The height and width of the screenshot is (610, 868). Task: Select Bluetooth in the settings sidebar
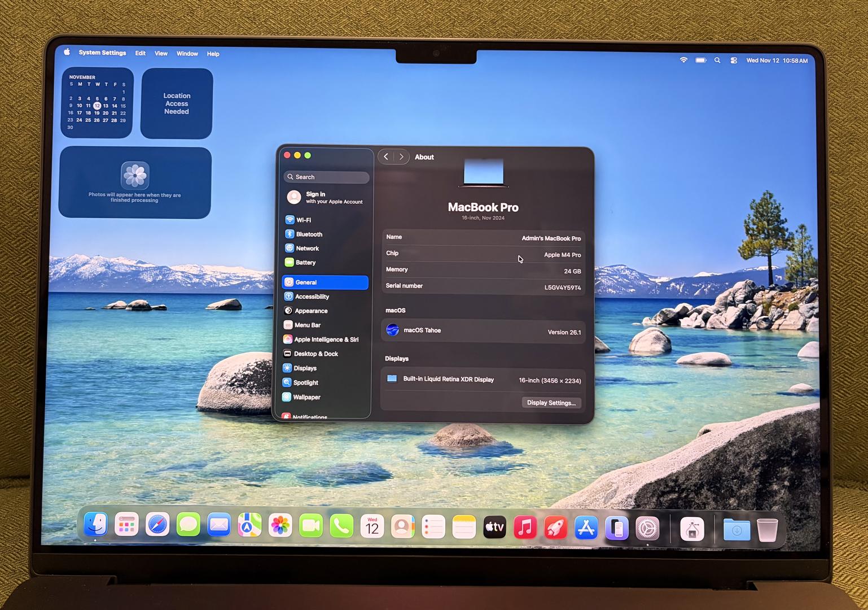(x=309, y=234)
